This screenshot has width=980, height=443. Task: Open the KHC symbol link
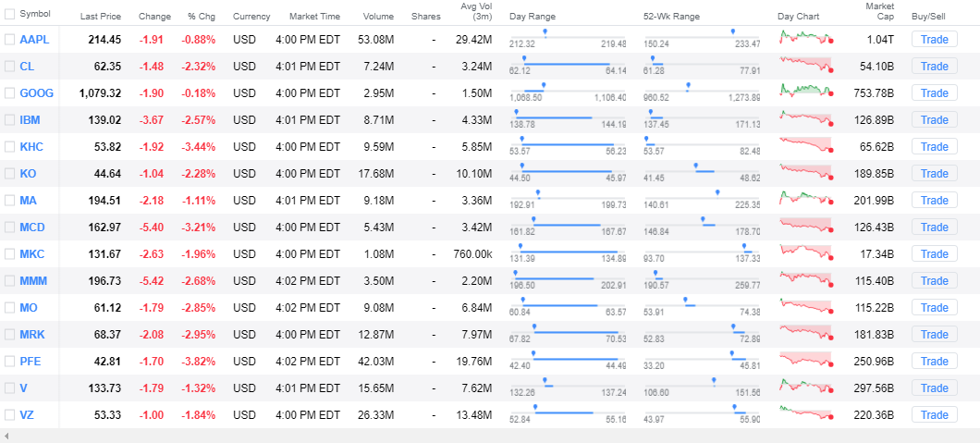tap(31, 146)
